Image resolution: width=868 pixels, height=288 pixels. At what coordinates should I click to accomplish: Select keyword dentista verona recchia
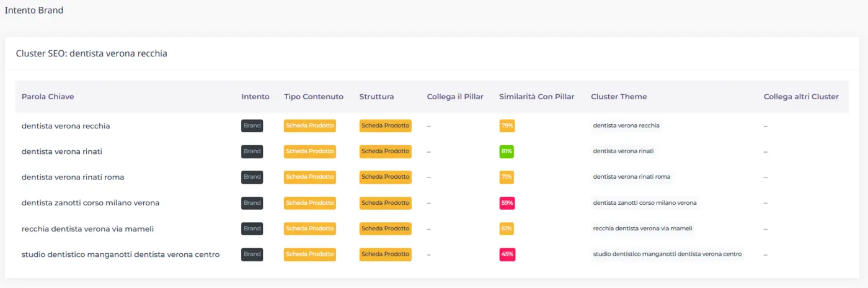[x=66, y=126]
